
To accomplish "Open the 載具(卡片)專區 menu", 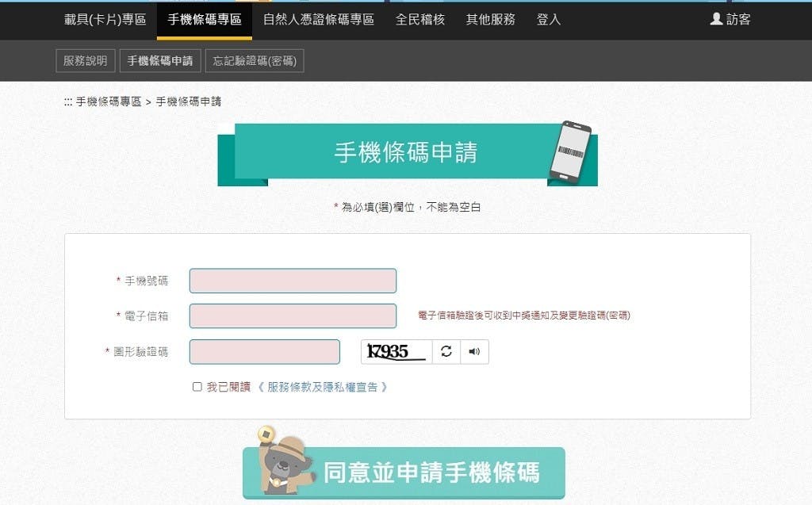I will [105, 20].
